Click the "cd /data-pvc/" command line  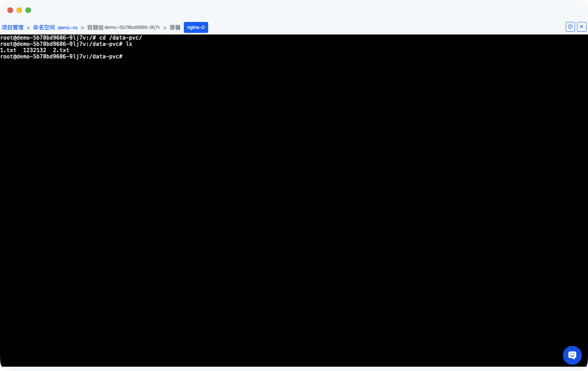(120, 38)
